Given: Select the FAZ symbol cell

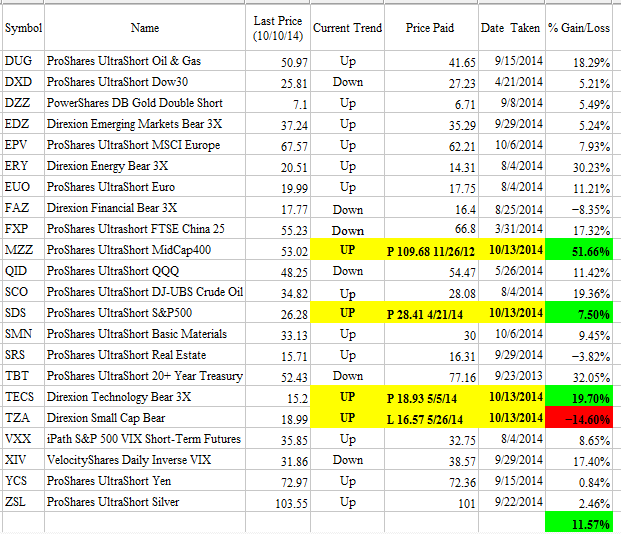Looking at the screenshot, I should [x=23, y=208].
